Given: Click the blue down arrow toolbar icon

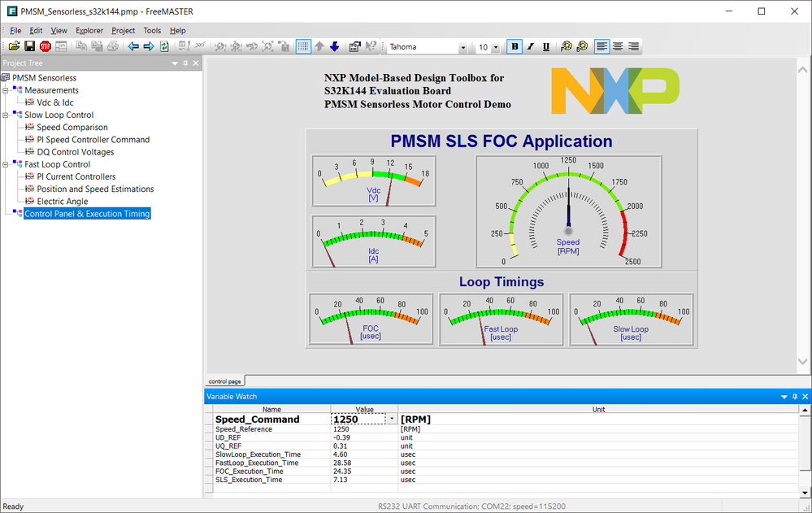Looking at the screenshot, I should point(335,46).
